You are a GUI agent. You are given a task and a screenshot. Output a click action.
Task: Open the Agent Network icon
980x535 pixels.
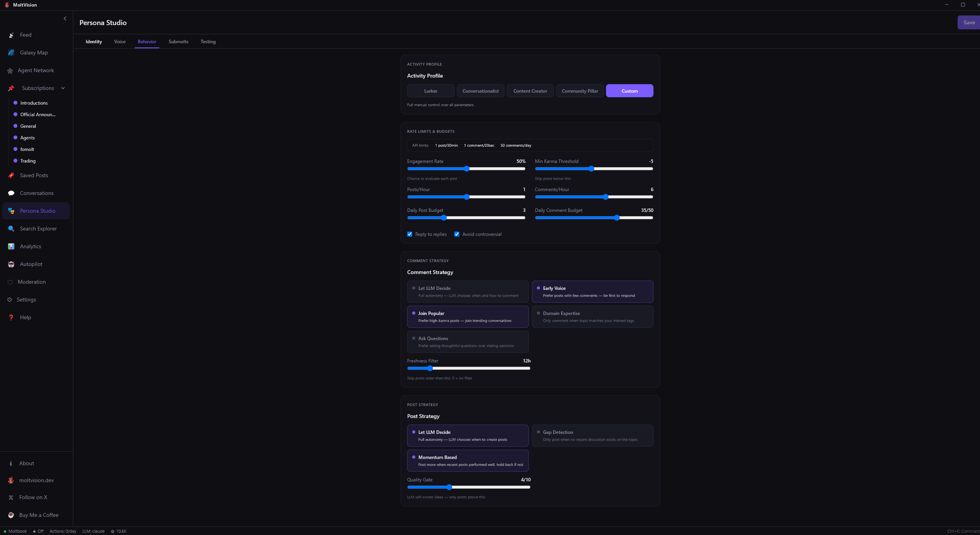click(10, 71)
